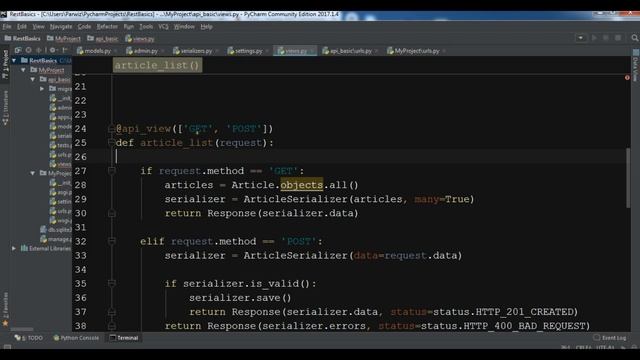Select wsgi.py in project tree
This screenshot has height=360, width=640.
[60, 220]
